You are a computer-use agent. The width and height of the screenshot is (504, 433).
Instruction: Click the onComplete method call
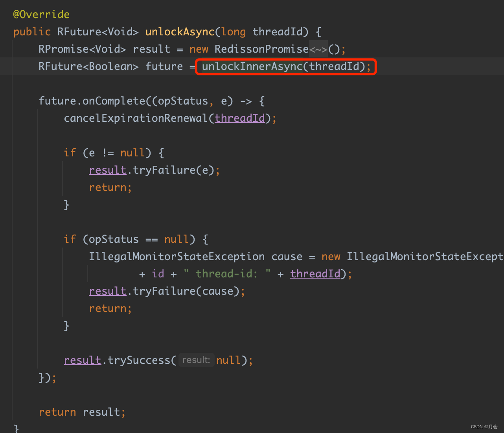click(x=114, y=101)
